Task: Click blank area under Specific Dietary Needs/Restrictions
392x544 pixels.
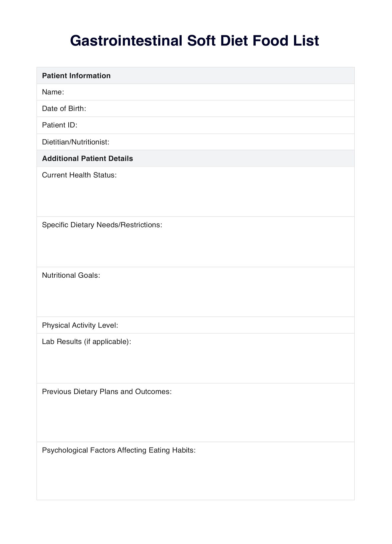Action: click(x=195, y=249)
